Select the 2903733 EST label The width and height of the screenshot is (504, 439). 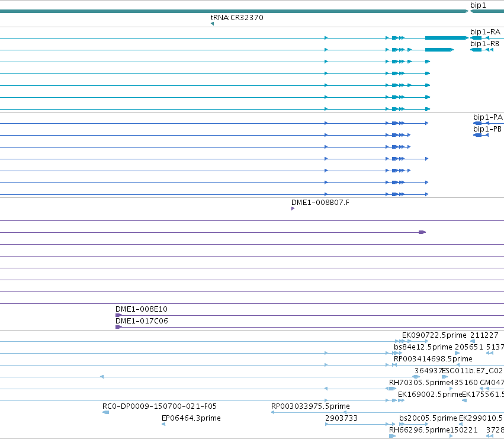[341, 418]
